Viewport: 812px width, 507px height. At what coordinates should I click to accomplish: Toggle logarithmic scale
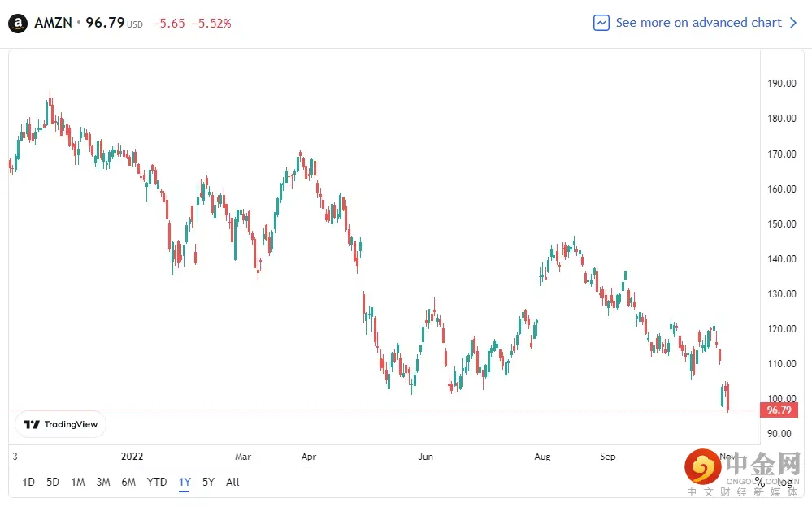pos(785,482)
